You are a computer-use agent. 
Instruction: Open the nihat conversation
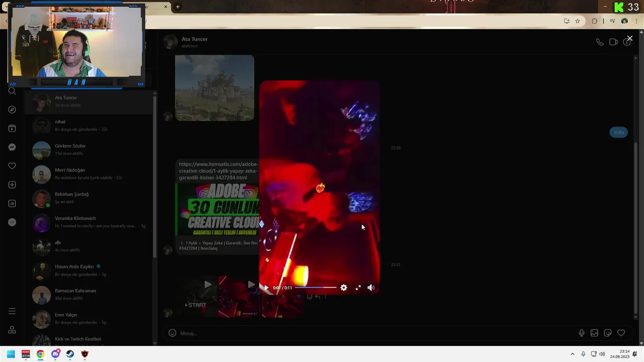90,126
